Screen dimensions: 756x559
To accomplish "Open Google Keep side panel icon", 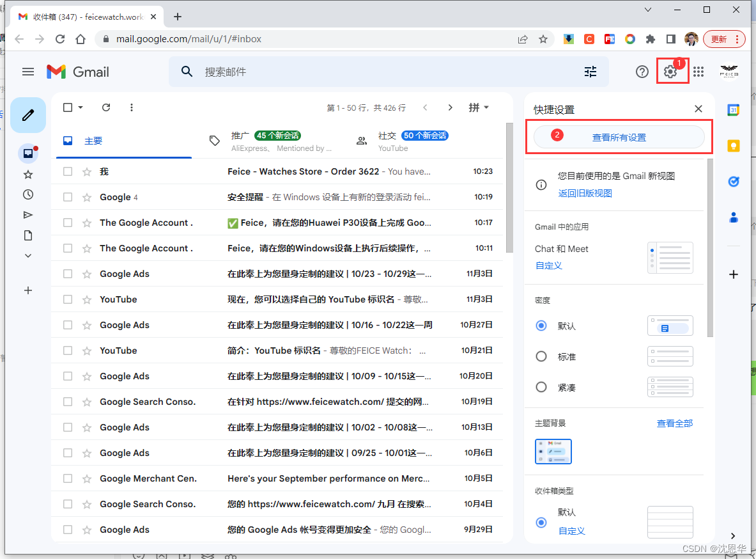I will 734,146.
